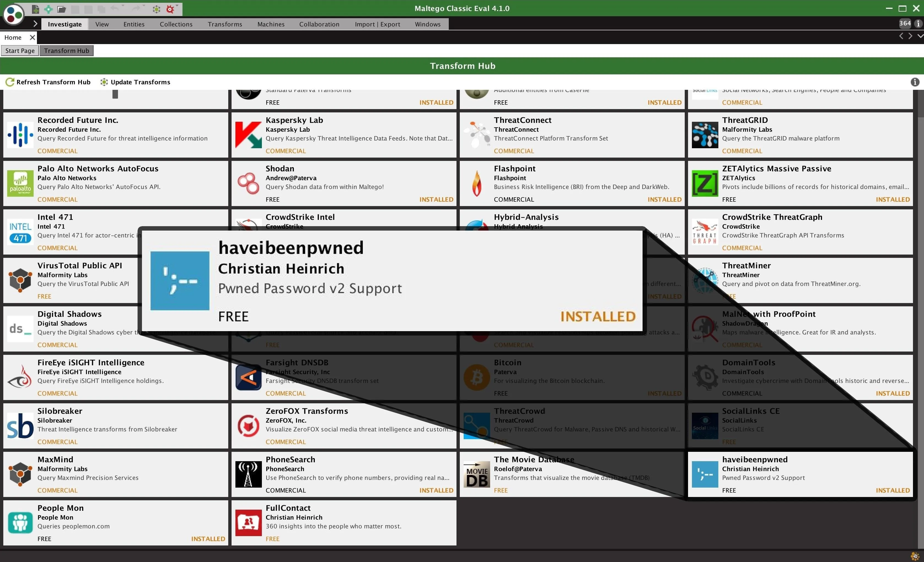Switch to the Collections tab
This screenshot has height=562, width=924.
tap(176, 24)
